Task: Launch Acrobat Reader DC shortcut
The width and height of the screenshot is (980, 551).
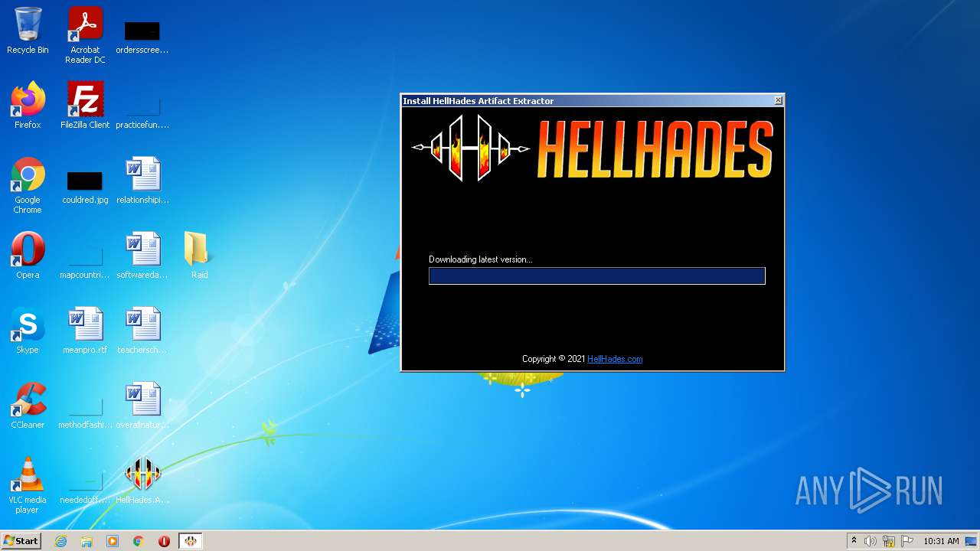Action: click(85, 35)
